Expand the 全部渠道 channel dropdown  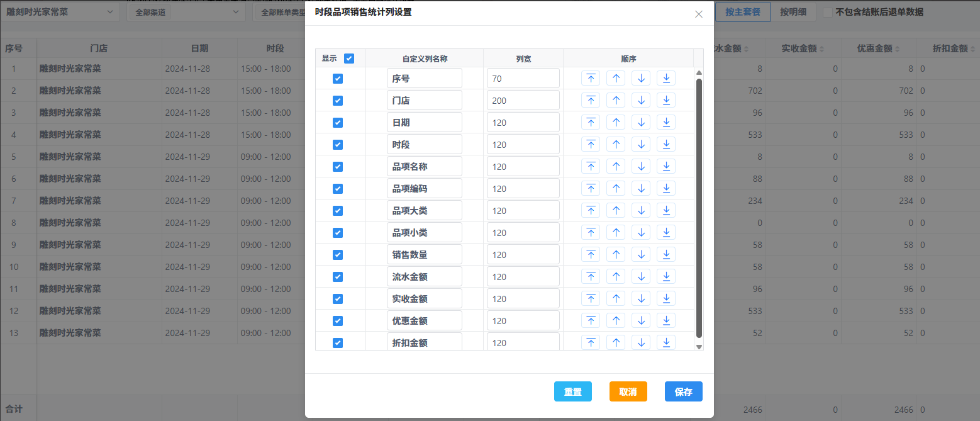pos(186,12)
